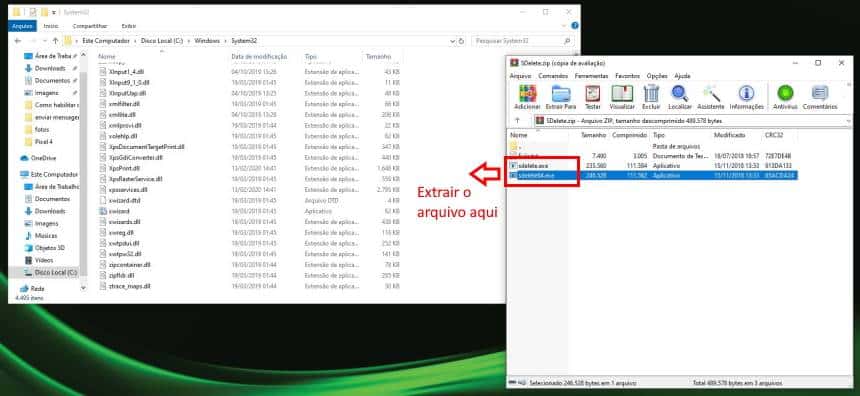
Task: Sort Explorer files by Tipo column
Action: pyautogui.click(x=310, y=56)
